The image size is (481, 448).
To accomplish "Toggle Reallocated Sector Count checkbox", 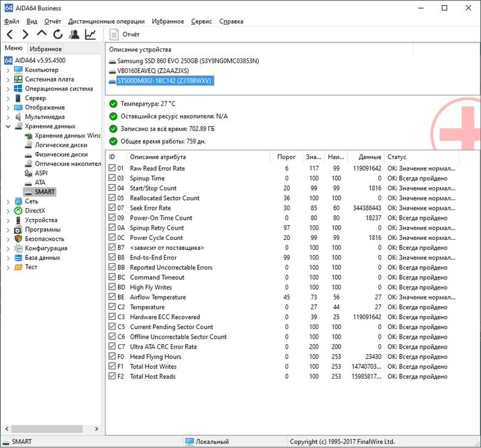I will (112, 198).
